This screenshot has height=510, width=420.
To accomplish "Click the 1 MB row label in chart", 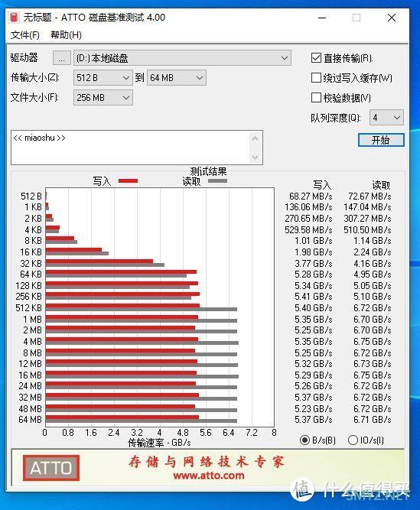I will click(32, 320).
